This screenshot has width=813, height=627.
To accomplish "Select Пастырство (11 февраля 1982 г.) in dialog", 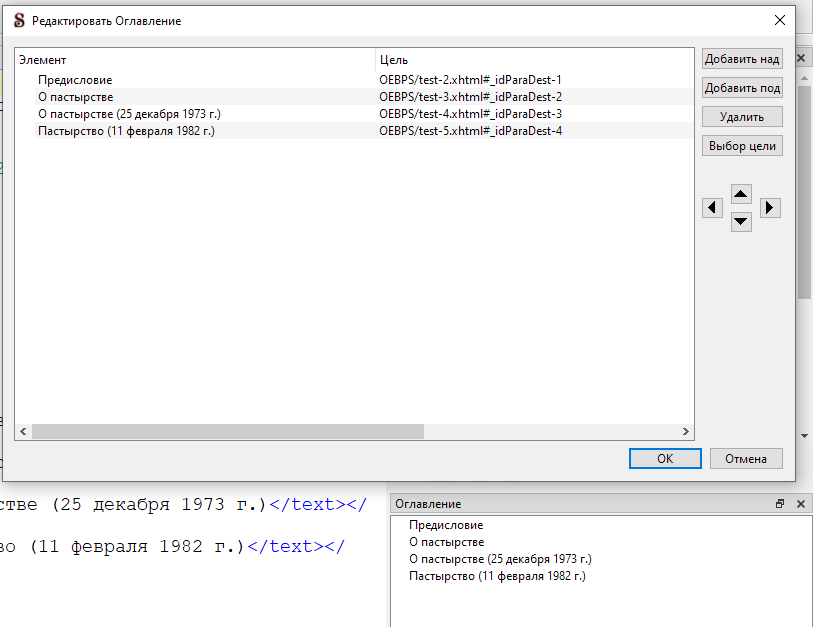I will coord(126,131).
